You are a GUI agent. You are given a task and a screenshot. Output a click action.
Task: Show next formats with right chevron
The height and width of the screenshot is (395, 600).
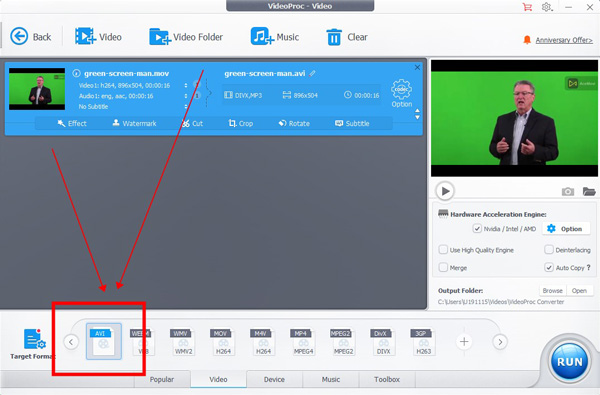coord(500,342)
